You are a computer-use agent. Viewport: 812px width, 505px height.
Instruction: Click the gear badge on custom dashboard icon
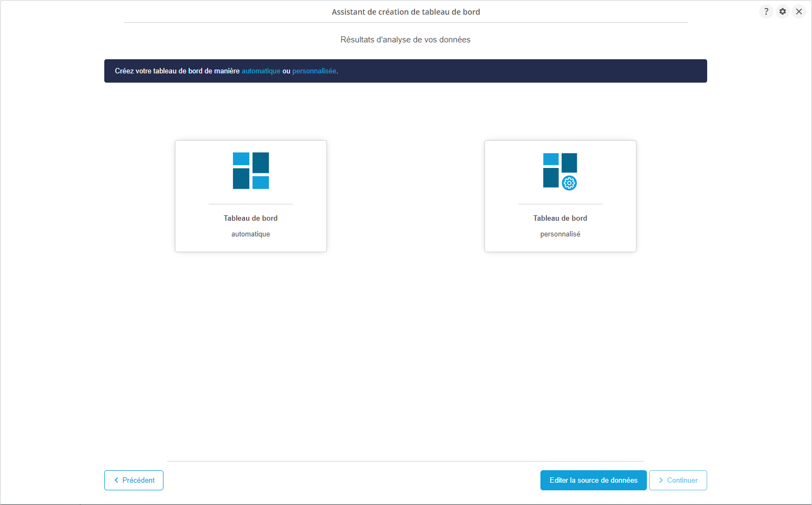pyautogui.click(x=569, y=183)
